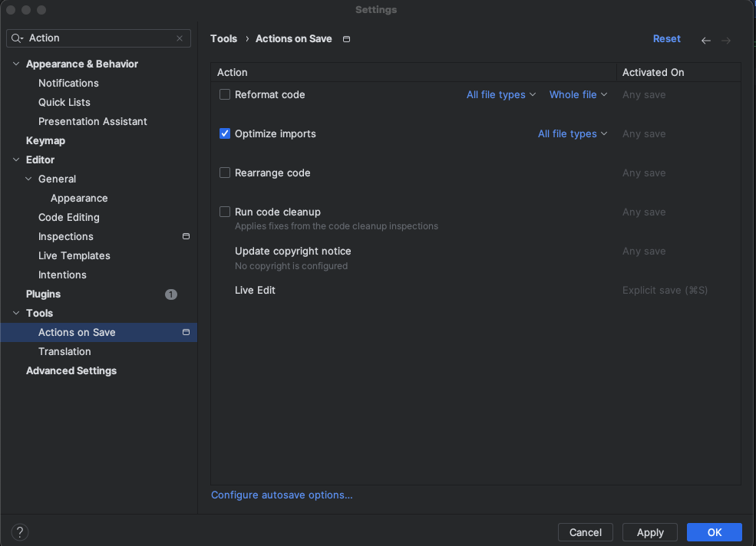Open the Live Templates settings page
The image size is (756, 546).
click(74, 255)
